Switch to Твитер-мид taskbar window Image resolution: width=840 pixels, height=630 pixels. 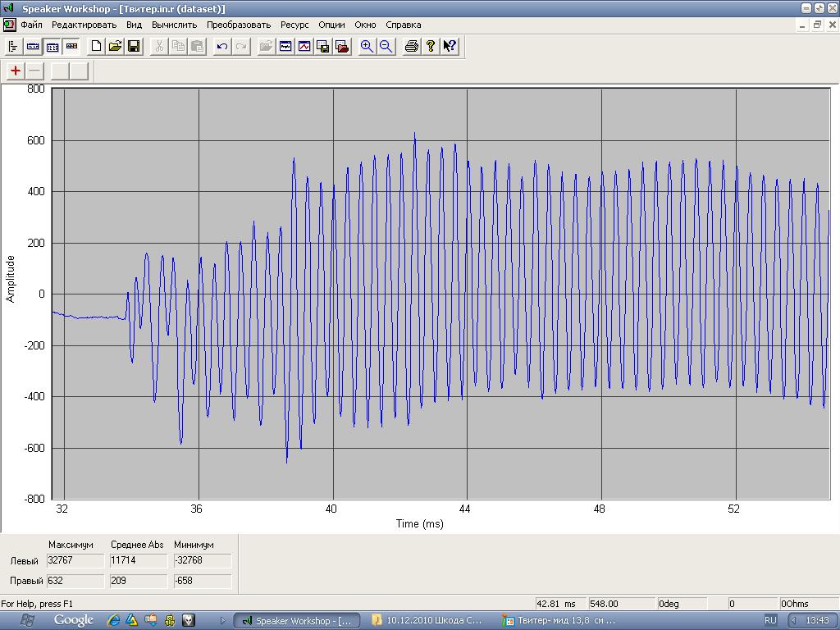click(x=562, y=620)
